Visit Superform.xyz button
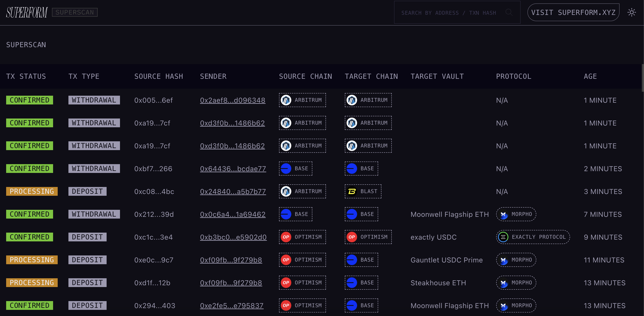The height and width of the screenshot is (316, 644). point(573,12)
